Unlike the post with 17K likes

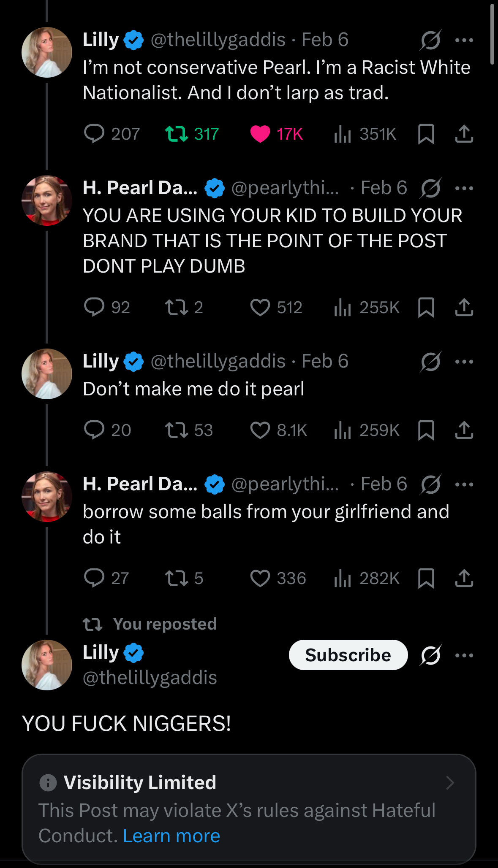(x=260, y=134)
